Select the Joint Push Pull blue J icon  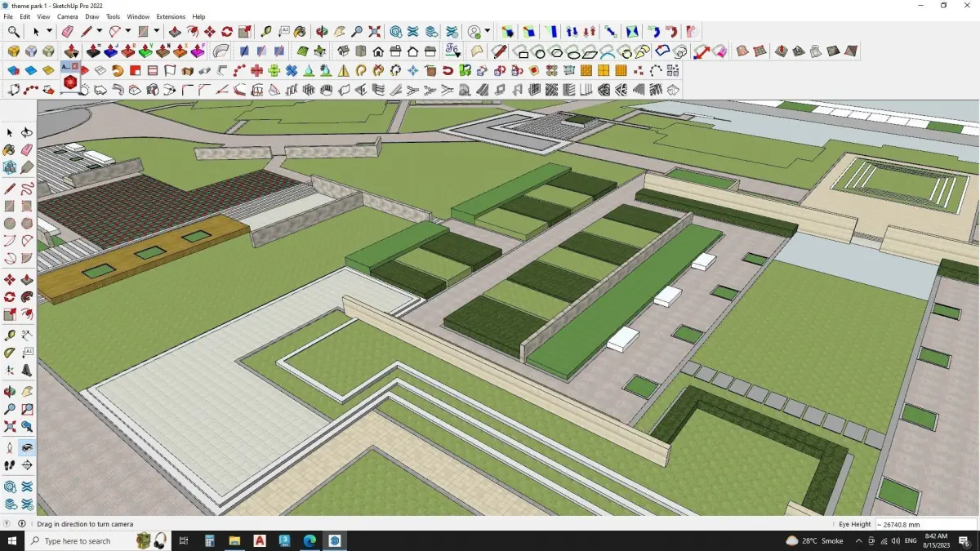(110, 51)
